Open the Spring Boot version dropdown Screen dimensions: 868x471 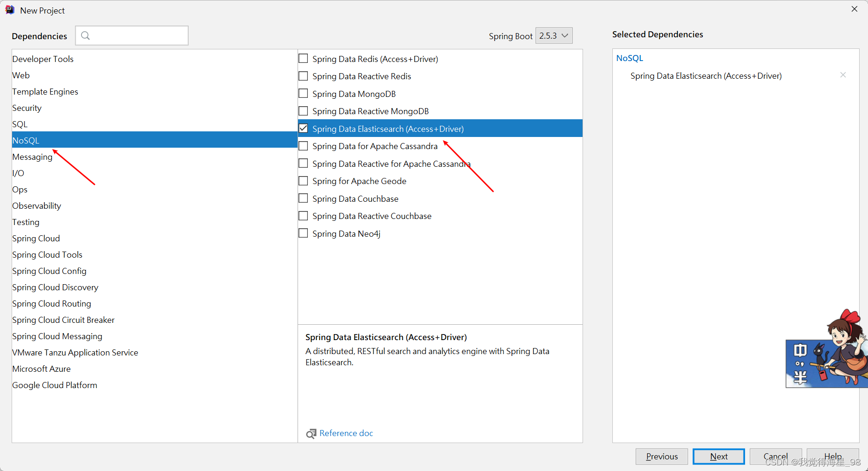[x=554, y=35]
